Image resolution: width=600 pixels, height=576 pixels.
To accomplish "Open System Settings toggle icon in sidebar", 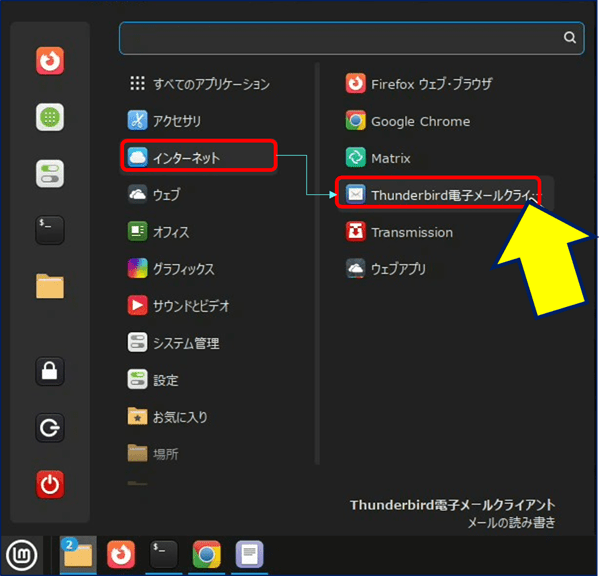I will click(50, 174).
